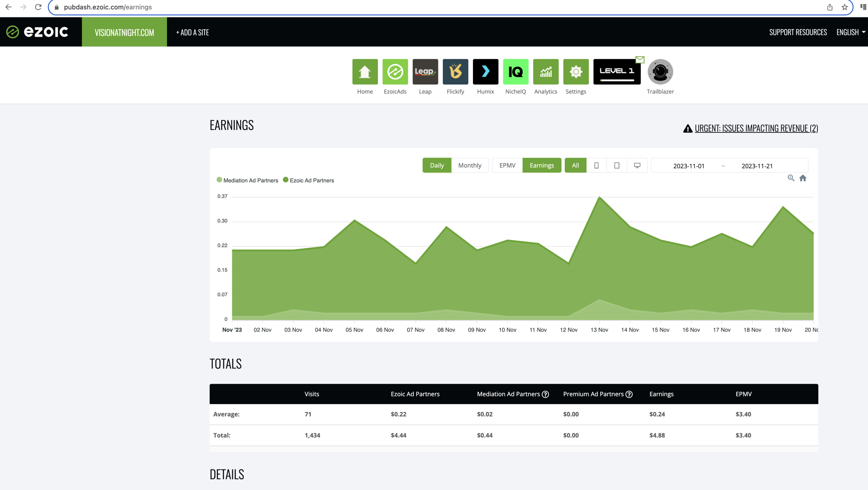
Task: Click the chart zoom magnifier icon
Action: tap(791, 178)
